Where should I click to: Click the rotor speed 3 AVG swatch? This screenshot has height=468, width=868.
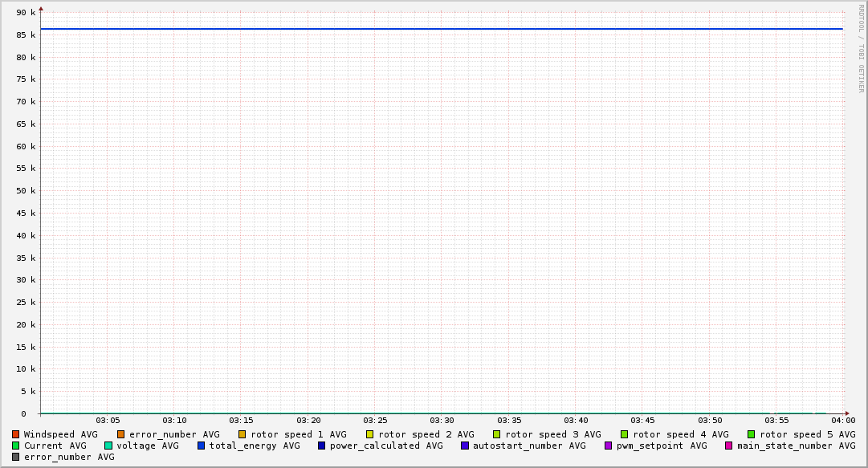(497, 434)
